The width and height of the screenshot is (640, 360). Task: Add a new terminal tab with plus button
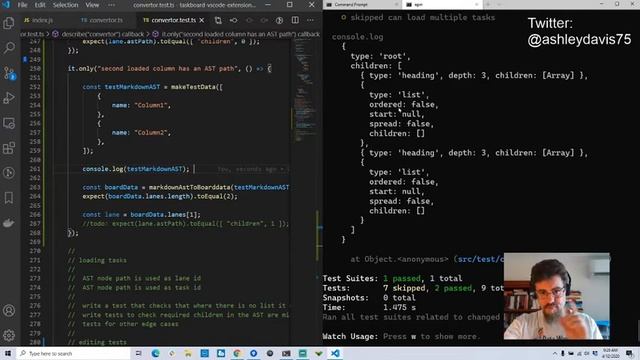(x=488, y=4)
